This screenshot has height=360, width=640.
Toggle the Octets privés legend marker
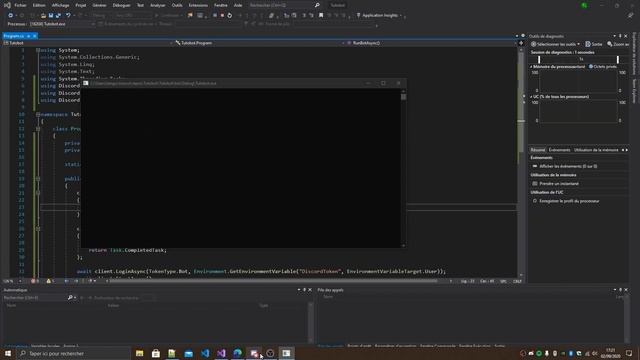click(x=591, y=67)
